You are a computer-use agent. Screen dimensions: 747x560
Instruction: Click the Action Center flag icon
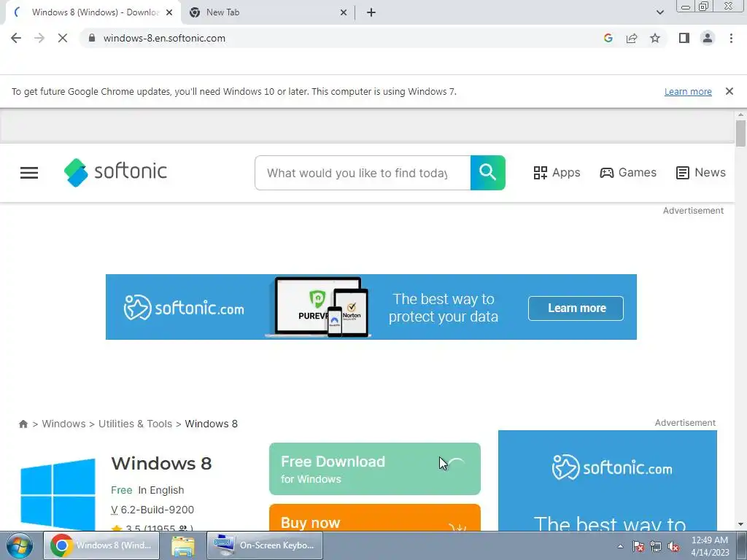pyautogui.click(x=638, y=546)
